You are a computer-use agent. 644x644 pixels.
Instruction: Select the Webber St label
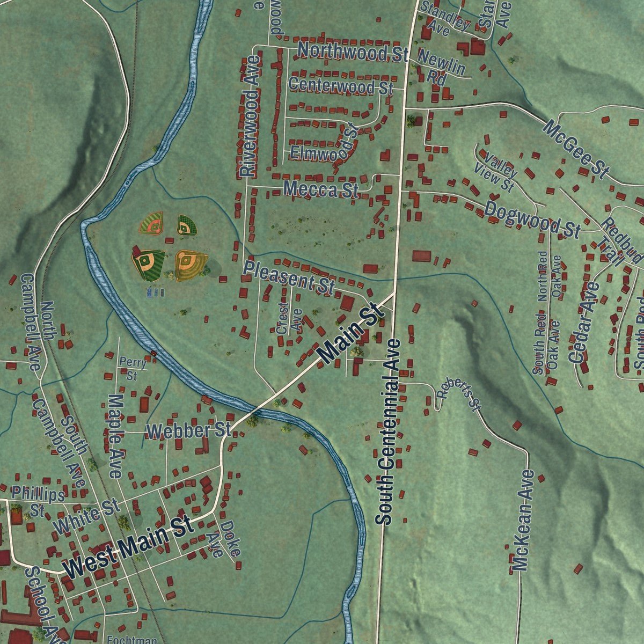tap(188, 430)
